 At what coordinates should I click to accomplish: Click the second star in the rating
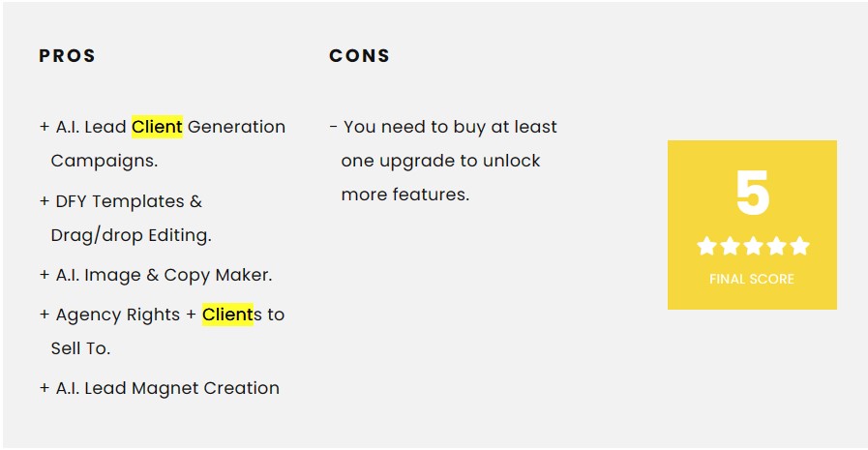click(x=730, y=246)
